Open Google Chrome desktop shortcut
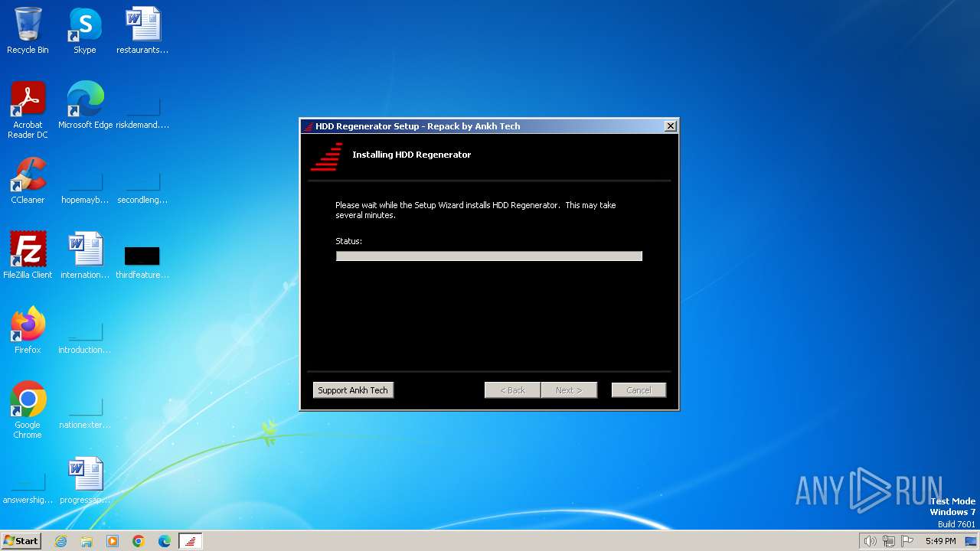 coord(28,410)
